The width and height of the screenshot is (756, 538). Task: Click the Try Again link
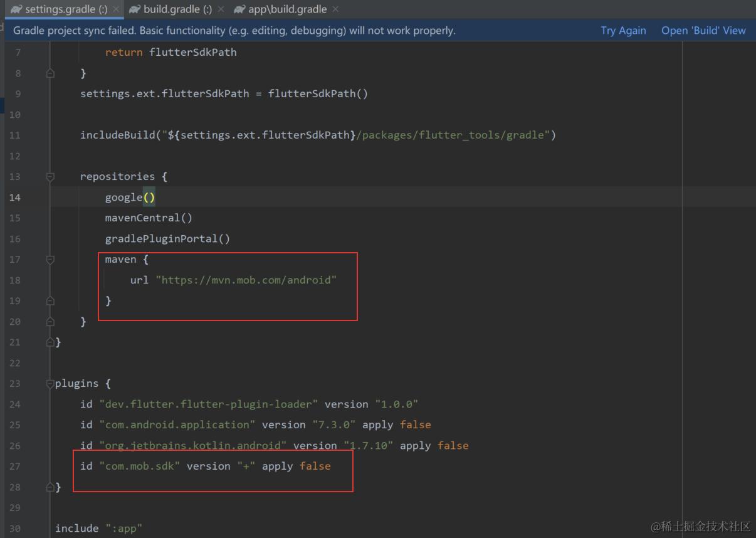(x=622, y=30)
